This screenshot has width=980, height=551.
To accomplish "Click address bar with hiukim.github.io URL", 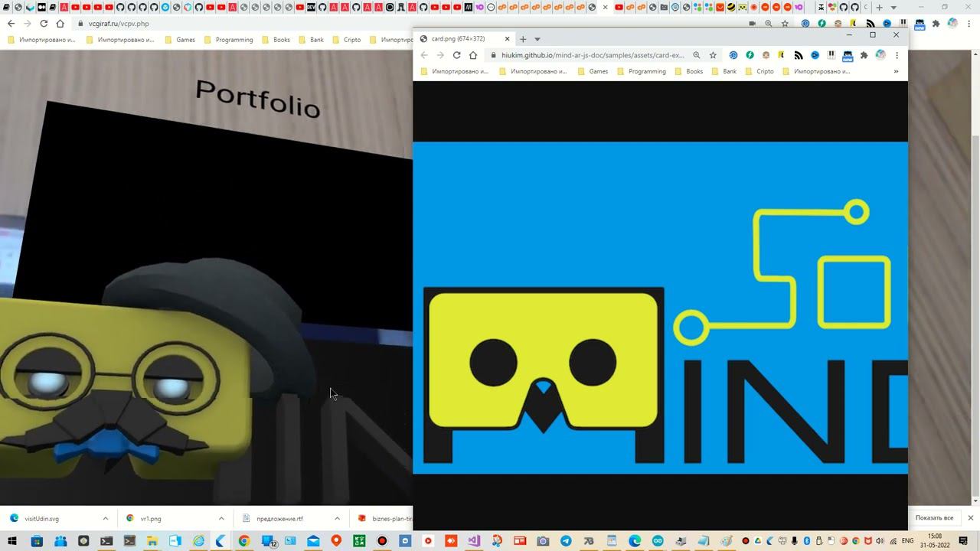I will click(x=593, y=55).
